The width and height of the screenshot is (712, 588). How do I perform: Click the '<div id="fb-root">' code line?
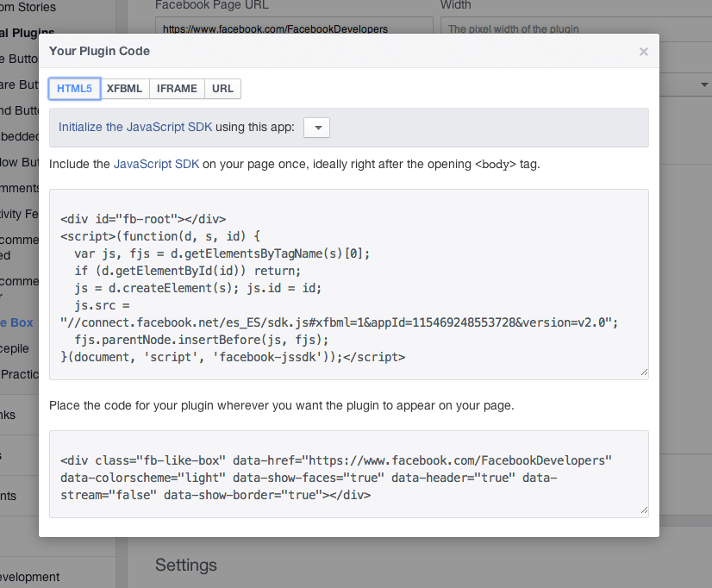point(143,219)
